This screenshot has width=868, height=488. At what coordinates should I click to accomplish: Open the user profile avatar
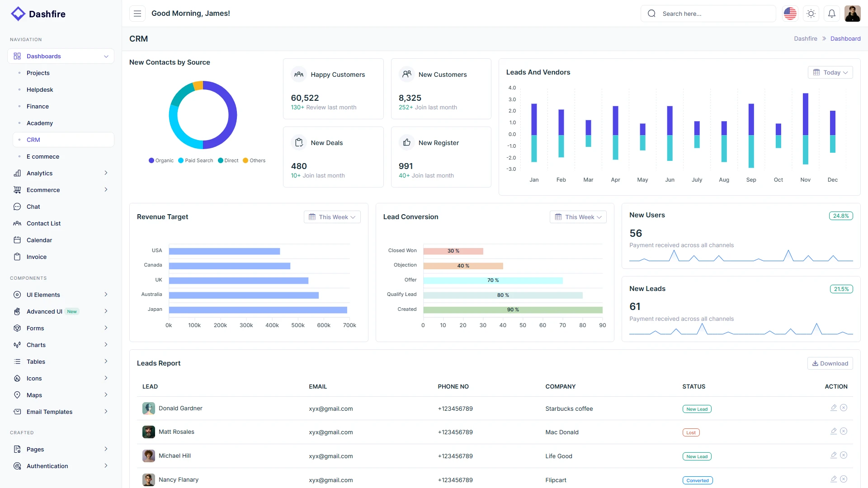point(853,14)
